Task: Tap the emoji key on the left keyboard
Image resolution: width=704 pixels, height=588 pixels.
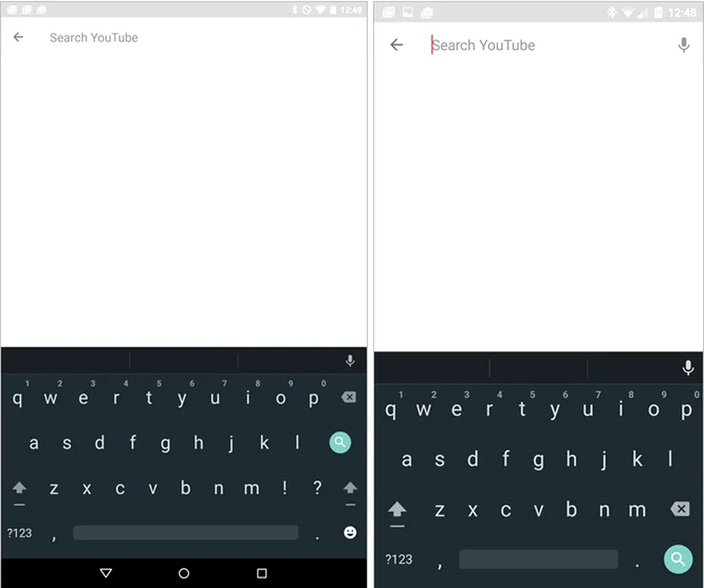Action: 349,533
